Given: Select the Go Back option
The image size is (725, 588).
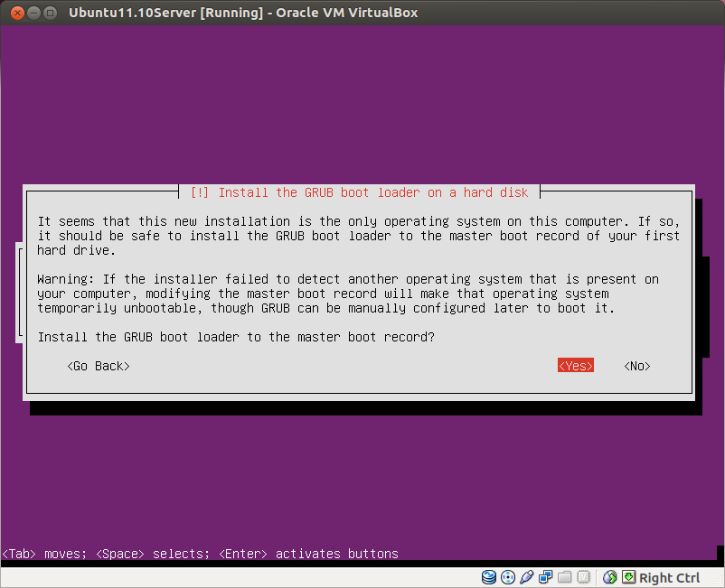Looking at the screenshot, I should pyautogui.click(x=98, y=365).
